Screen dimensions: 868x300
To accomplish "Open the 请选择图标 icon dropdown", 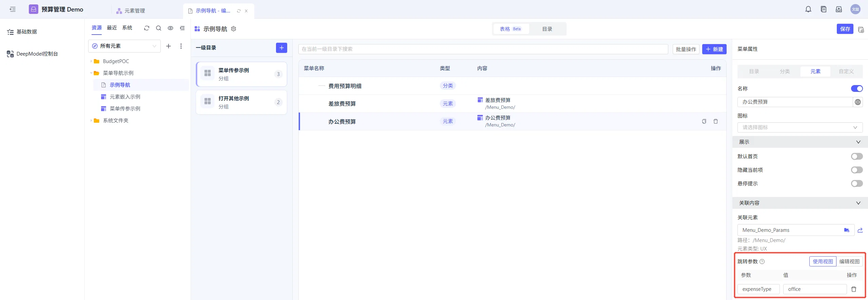I will point(800,127).
